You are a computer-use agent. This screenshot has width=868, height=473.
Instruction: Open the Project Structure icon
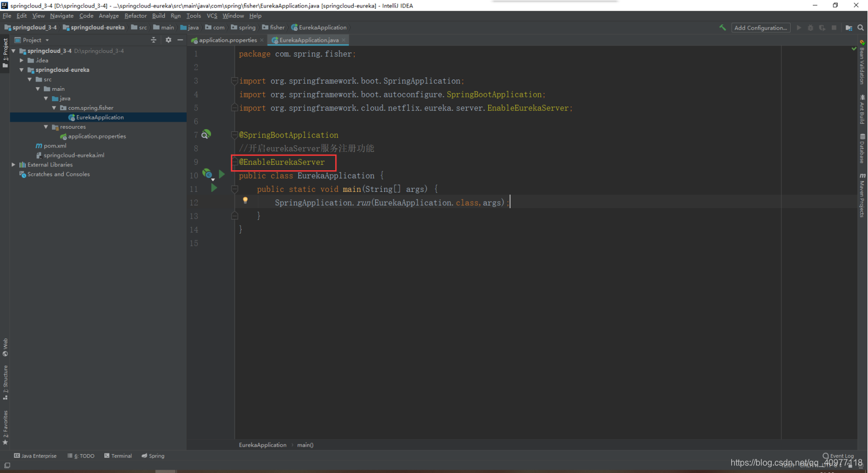[849, 28]
